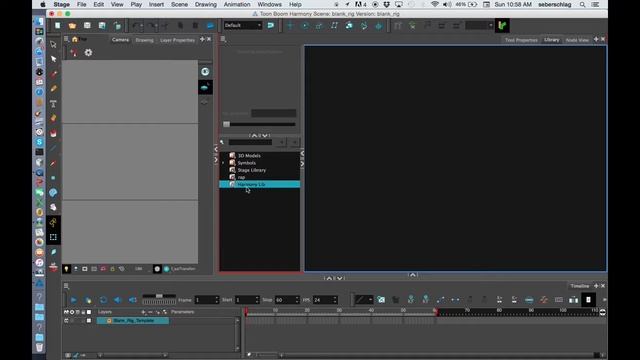Viewport: 640px width, 360px height.
Task: Select the 3D Models library folder
Action: [249, 156]
